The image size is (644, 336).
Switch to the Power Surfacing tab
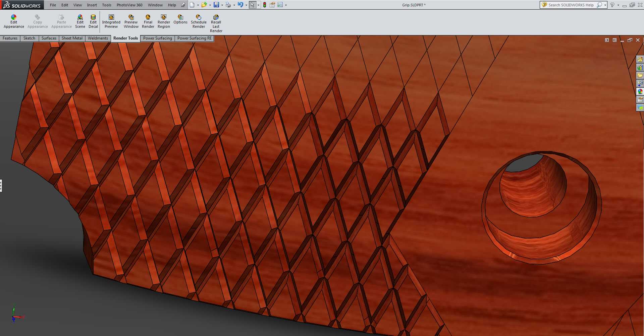point(158,38)
